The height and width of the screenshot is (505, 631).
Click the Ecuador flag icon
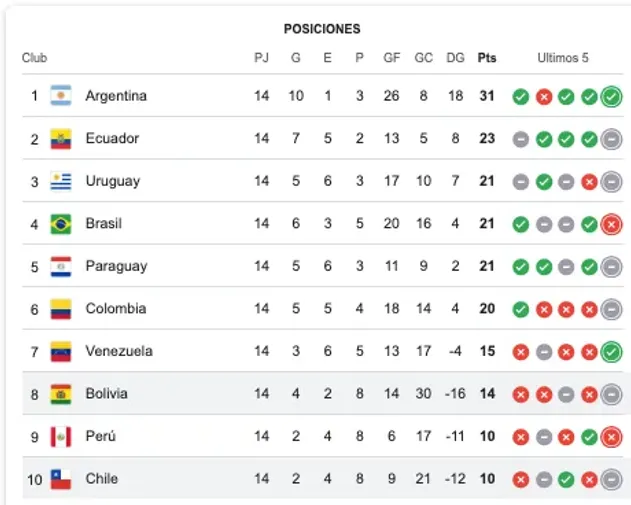click(x=61, y=139)
